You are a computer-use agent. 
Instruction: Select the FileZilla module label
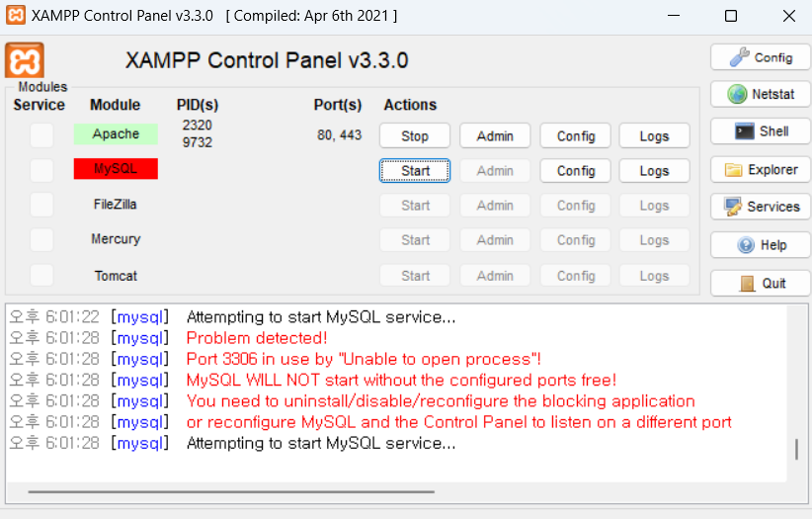(x=115, y=205)
